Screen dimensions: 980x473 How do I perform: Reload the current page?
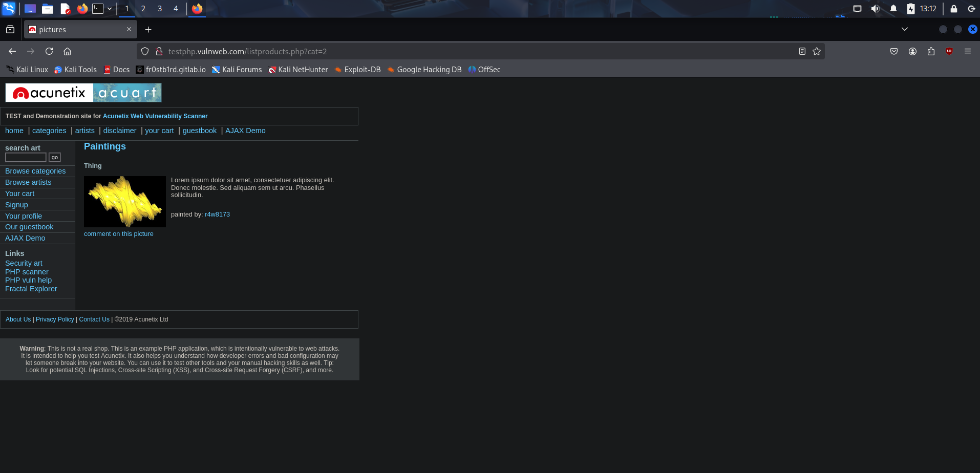click(x=49, y=51)
